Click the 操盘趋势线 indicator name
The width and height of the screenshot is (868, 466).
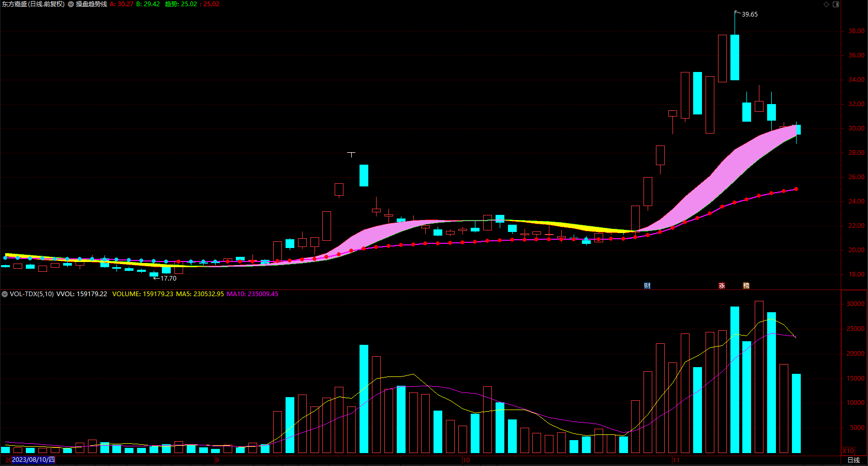[x=92, y=4]
